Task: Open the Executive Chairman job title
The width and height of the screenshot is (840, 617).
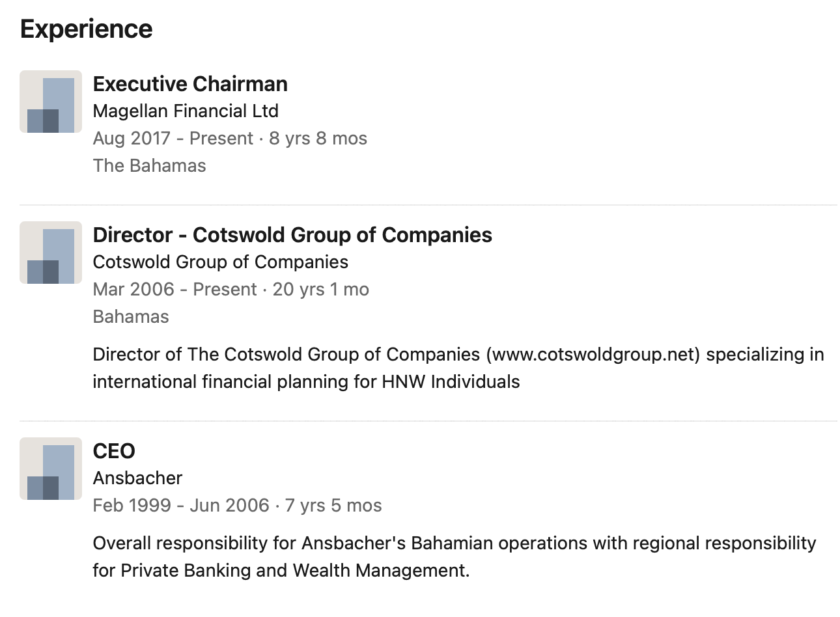Action: tap(190, 84)
